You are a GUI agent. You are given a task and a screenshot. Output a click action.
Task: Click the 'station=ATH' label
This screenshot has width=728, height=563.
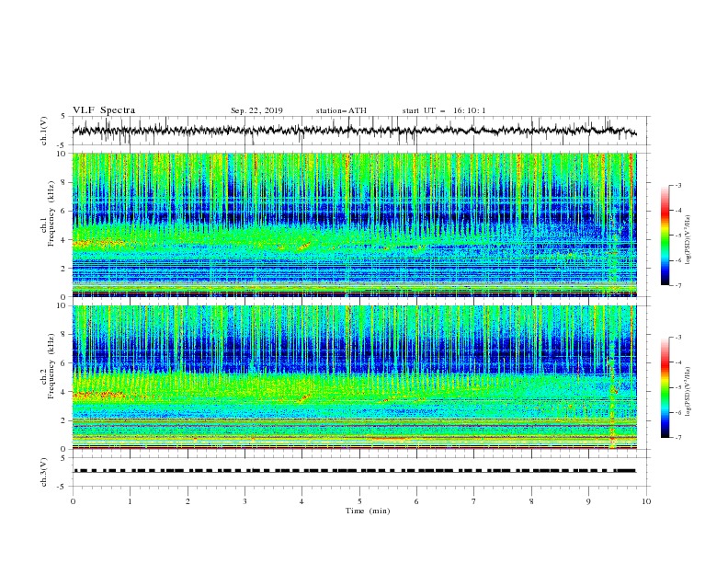341,110
